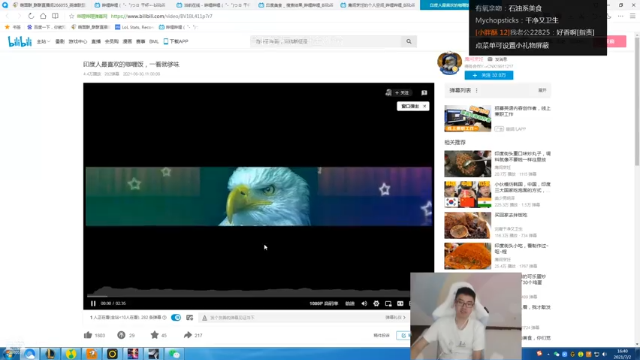Expand the 弹幕列表 panel

point(542,90)
